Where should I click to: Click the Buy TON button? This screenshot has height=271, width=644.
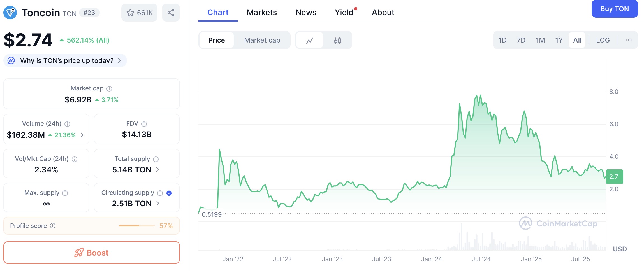point(614,9)
